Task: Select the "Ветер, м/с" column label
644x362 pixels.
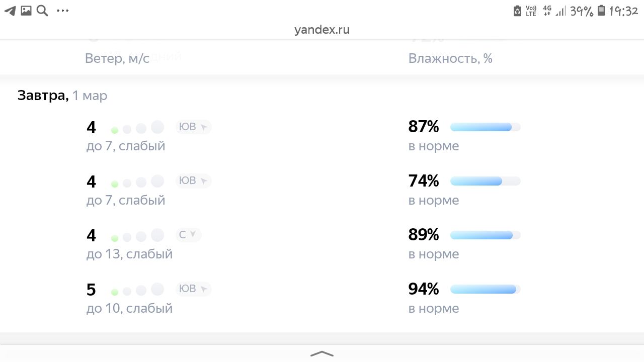Action: pos(117,58)
